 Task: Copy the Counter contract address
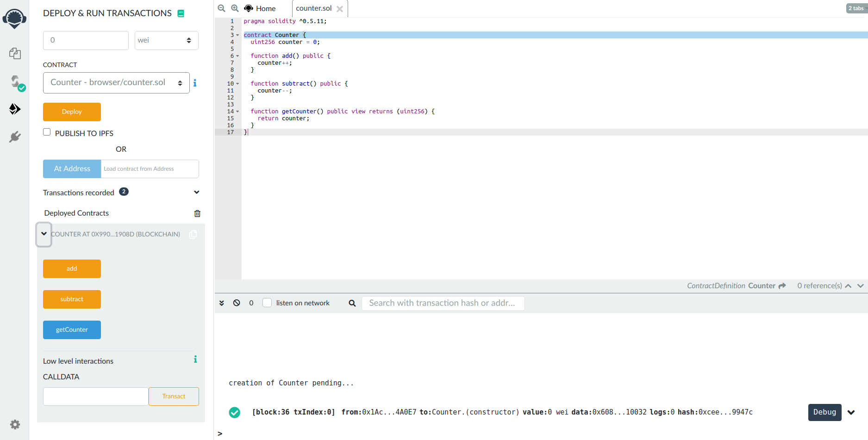[193, 235]
